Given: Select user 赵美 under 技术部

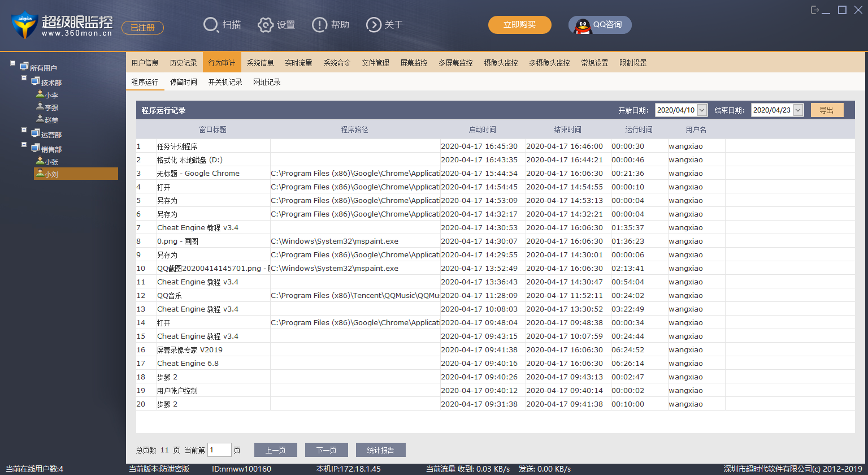Looking at the screenshot, I should (51, 120).
